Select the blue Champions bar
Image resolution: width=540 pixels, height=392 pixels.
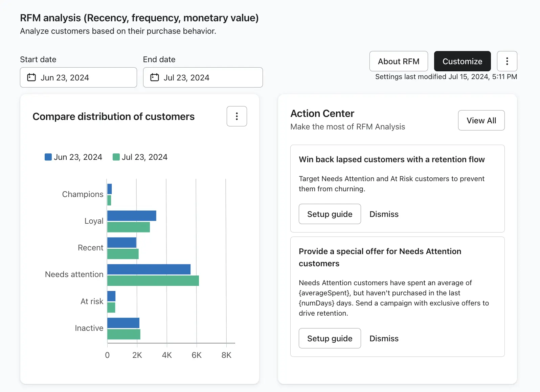pos(109,189)
